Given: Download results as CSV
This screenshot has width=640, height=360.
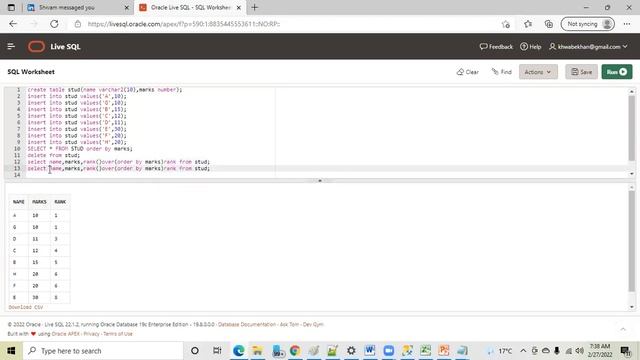Looking at the screenshot, I should (25, 307).
